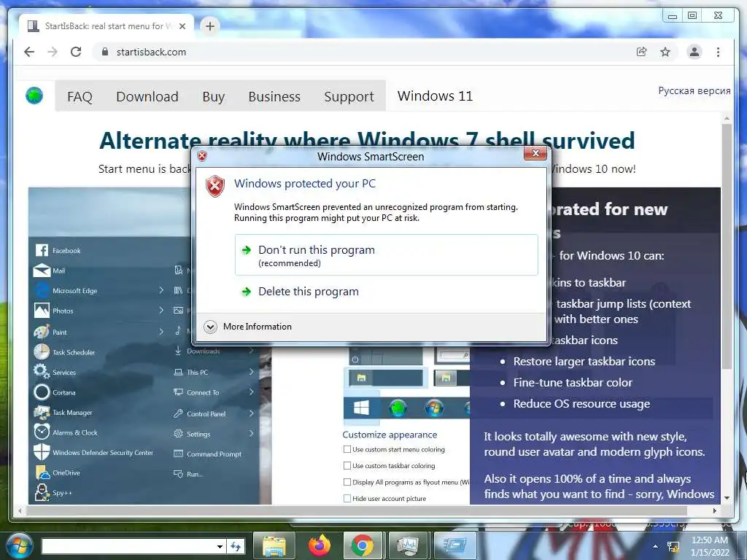
Task: Expand the This PC submenu chevron
Action: click(x=251, y=372)
